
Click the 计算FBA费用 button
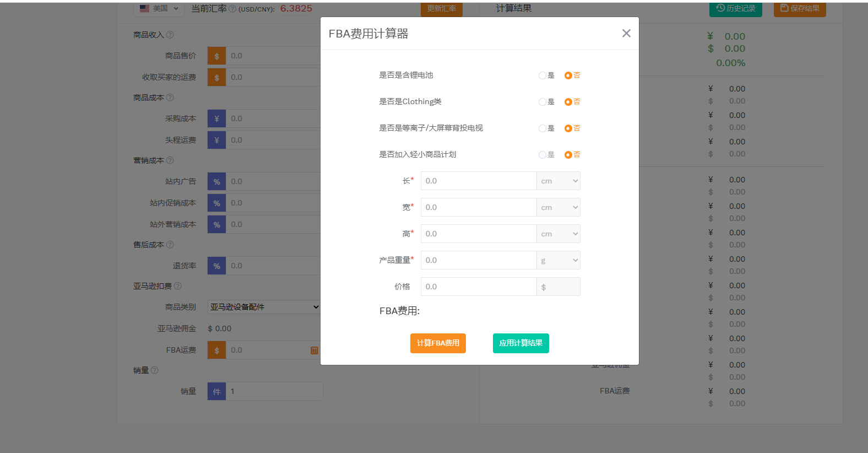coord(438,343)
